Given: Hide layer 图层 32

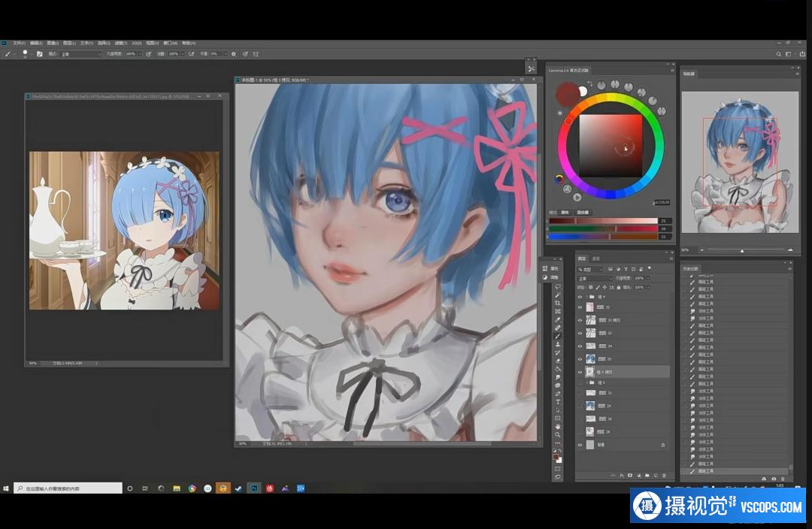Looking at the screenshot, I should tap(580, 307).
